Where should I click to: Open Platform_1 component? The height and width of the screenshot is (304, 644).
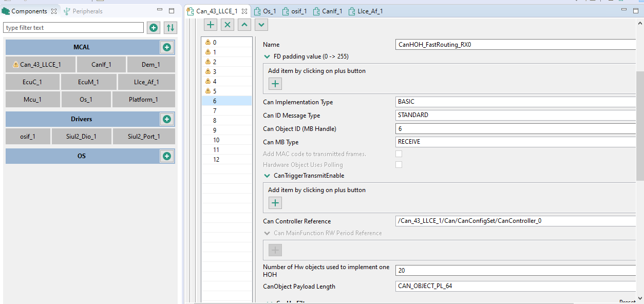pyautogui.click(x=143, y=100)
